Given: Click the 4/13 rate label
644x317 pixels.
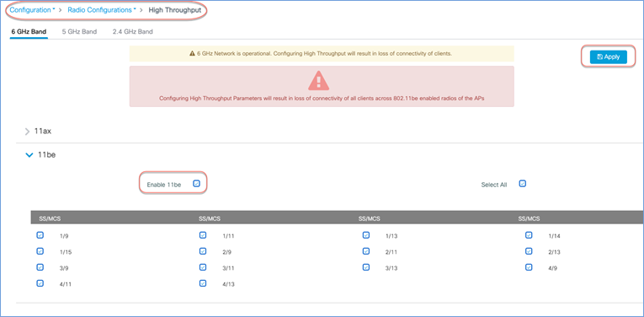Looking at the screenshot, I should [x=229, y=284].
